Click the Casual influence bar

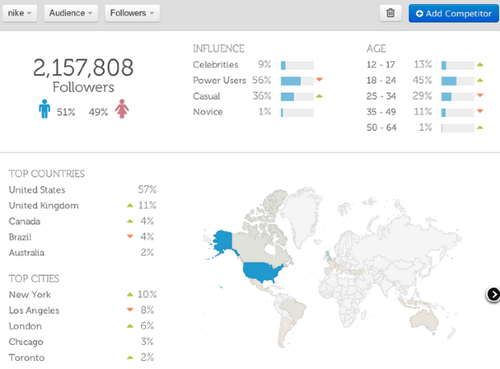(297, 97)
